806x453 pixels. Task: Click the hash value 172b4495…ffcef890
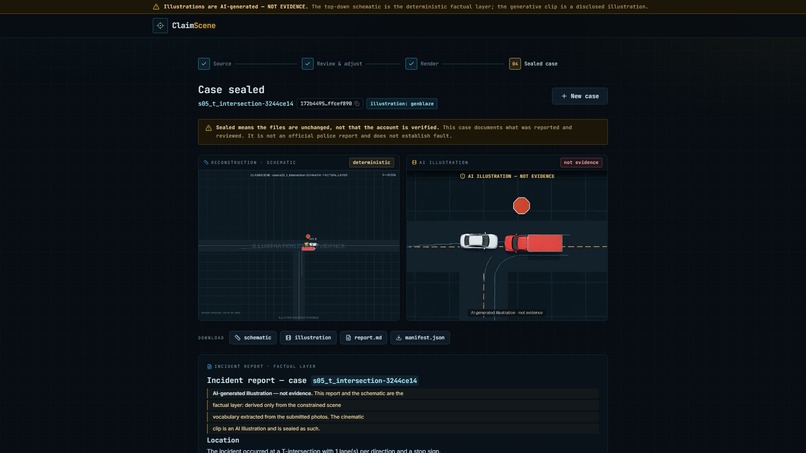tap(326, 103)
